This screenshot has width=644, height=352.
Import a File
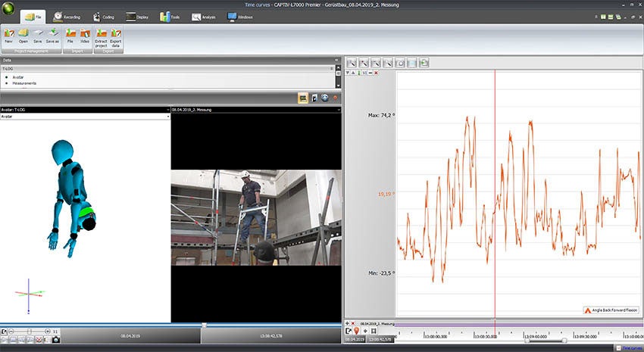[x=70, y=36]
